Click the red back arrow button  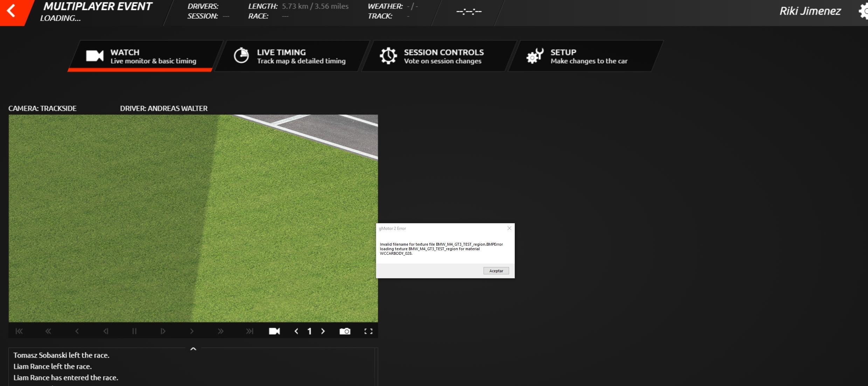coord(12,11)
